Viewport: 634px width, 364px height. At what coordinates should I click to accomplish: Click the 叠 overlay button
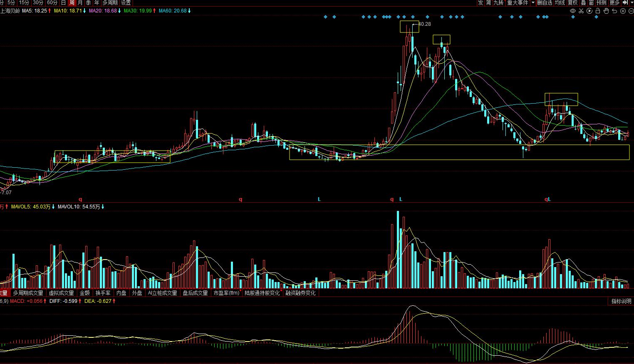[583, 2]
